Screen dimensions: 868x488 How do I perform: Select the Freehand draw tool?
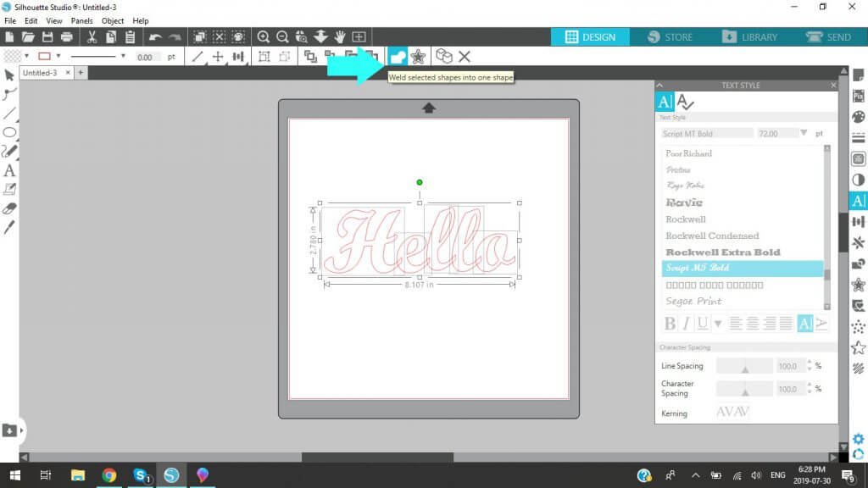(9, 151)
